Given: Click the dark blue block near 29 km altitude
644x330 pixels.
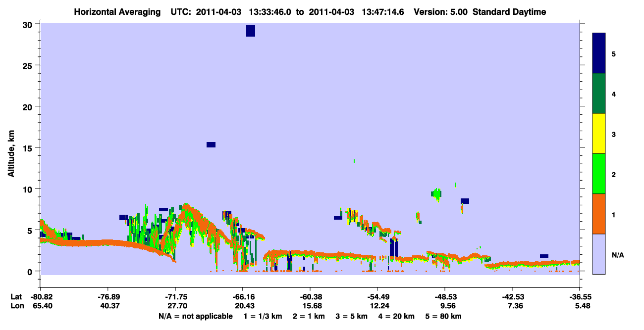Looking at the screenshot, I should [x=251, y=31].
